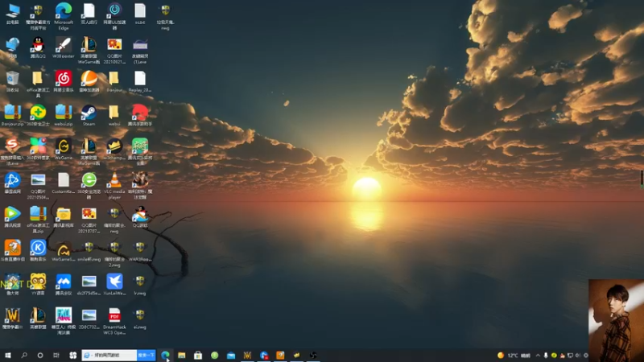The image size is (644, 362).
Task: Click the taskbar search magnifier icon
Action: point(24,355)
